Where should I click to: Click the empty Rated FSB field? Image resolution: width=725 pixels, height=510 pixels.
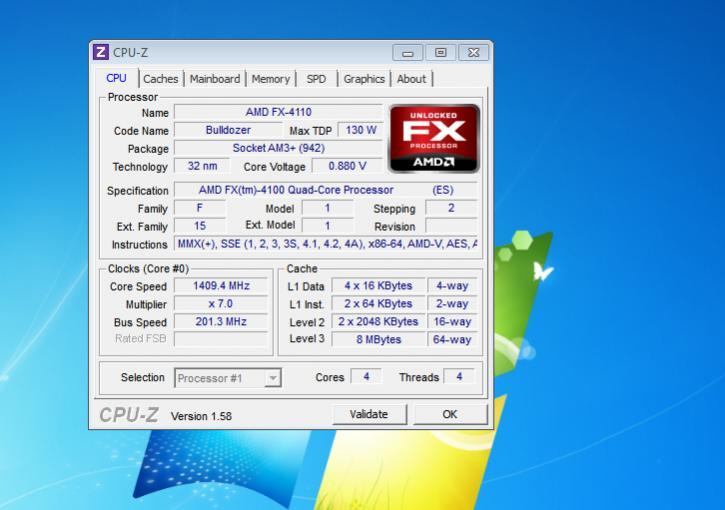point(221,339)
